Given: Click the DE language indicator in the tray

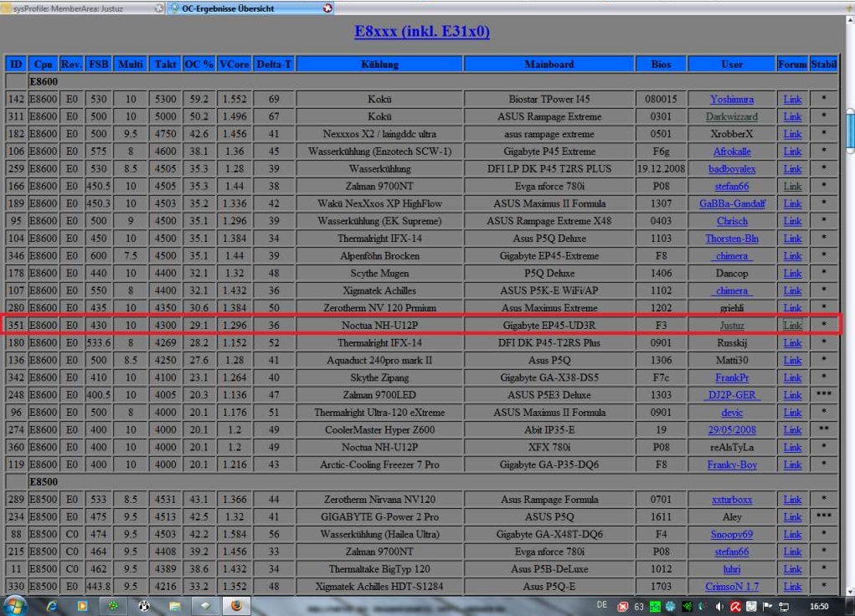Looking at the screenshot, I should [x=602, y=605].
